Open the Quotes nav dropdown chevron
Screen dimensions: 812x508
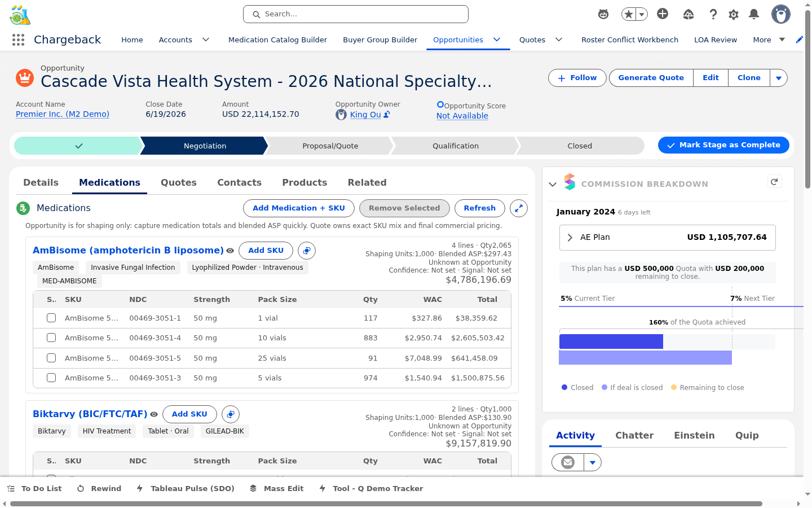tap(559, 40)
